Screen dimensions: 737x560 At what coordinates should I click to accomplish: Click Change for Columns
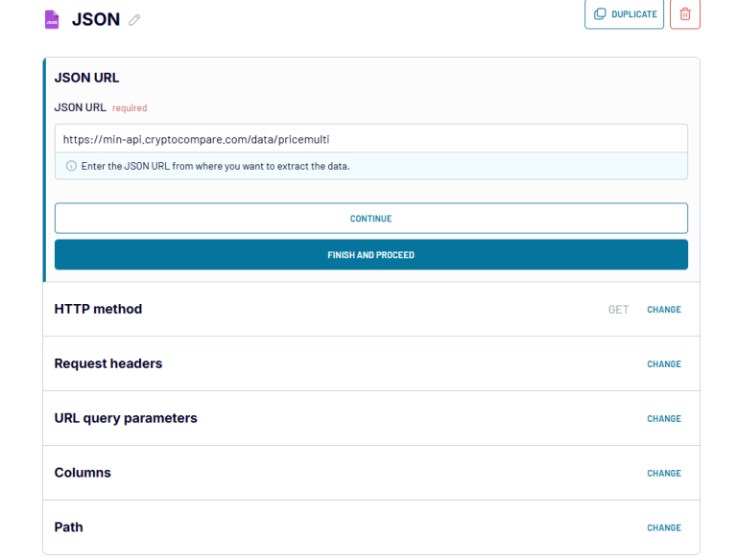click(x=663, y=474)
